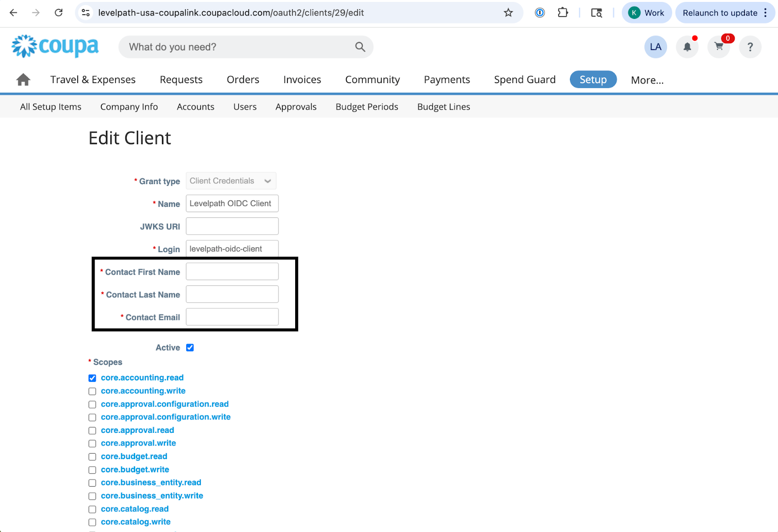This screenshot has width=778, height=532.
Task: Open the notifications bell
Action: click(687, 47)
